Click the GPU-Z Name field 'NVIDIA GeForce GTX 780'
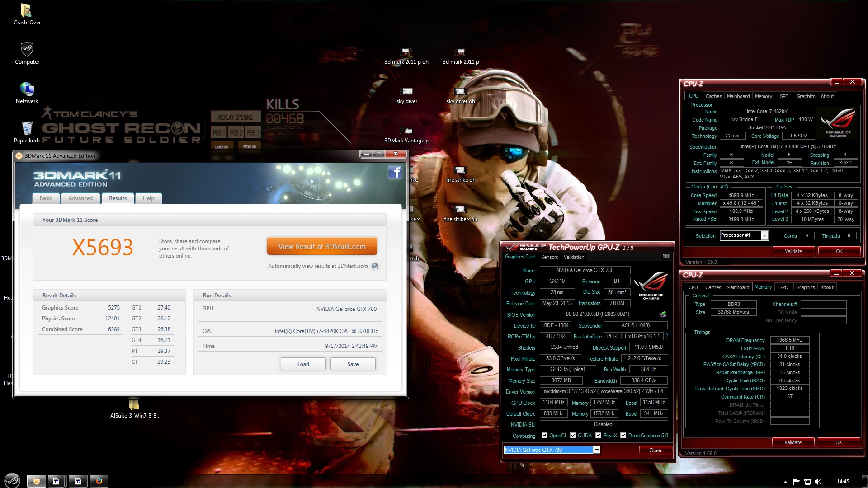868x488 pixels. [585, 270]
